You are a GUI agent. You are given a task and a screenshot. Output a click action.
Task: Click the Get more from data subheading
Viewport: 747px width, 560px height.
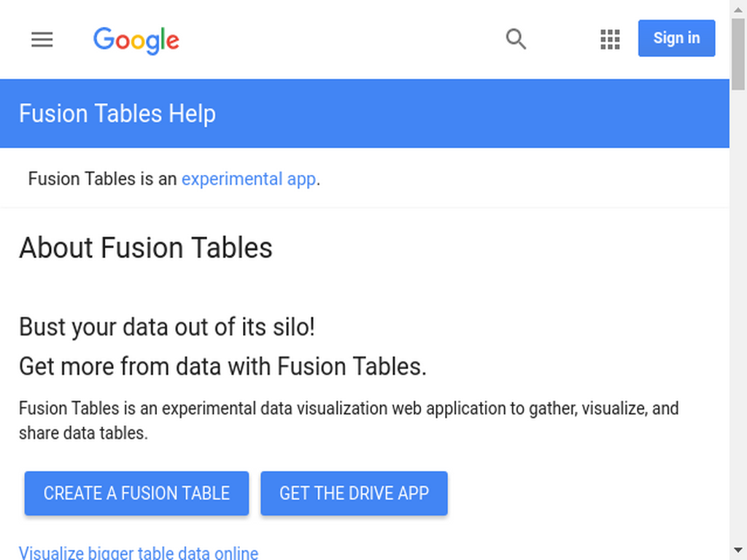(x=222, y=367)
